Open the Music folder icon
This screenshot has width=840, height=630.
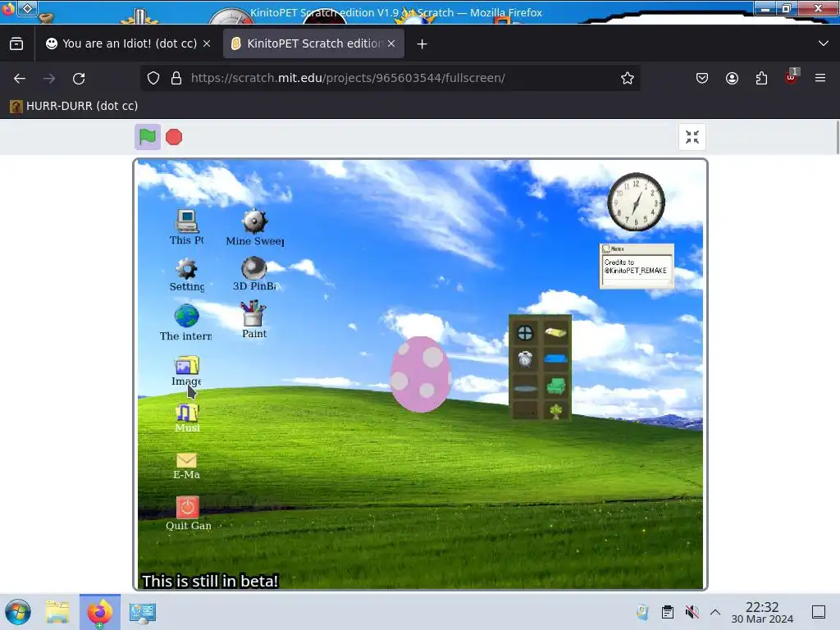[x=187, y=418]
